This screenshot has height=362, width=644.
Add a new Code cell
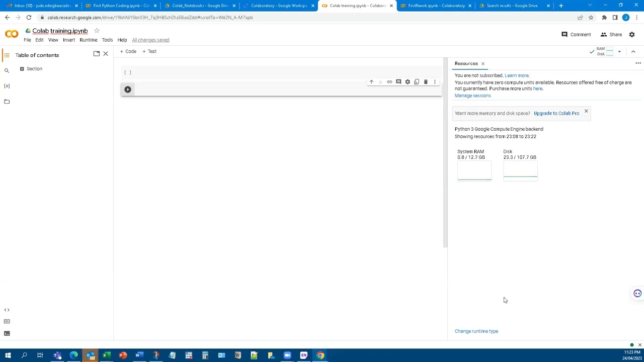pyautogui.click(x=128, y=51)
